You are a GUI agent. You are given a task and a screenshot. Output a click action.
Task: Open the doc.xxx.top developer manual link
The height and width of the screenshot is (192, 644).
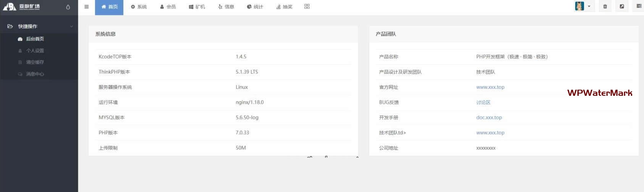(x=489, y=118)
